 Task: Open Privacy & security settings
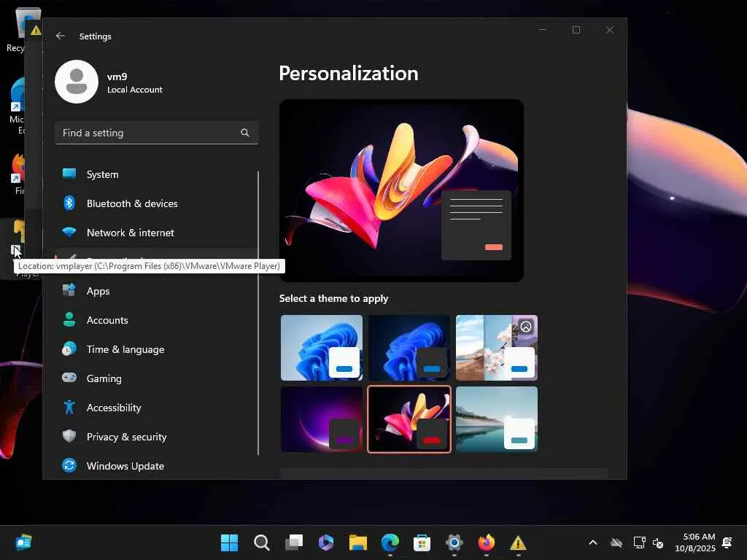point(126,437)
